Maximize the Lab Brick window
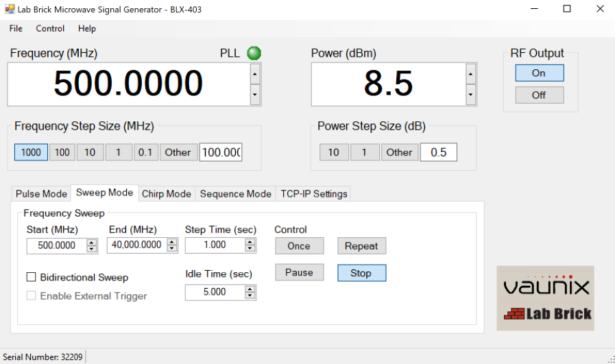 (567, 9)
